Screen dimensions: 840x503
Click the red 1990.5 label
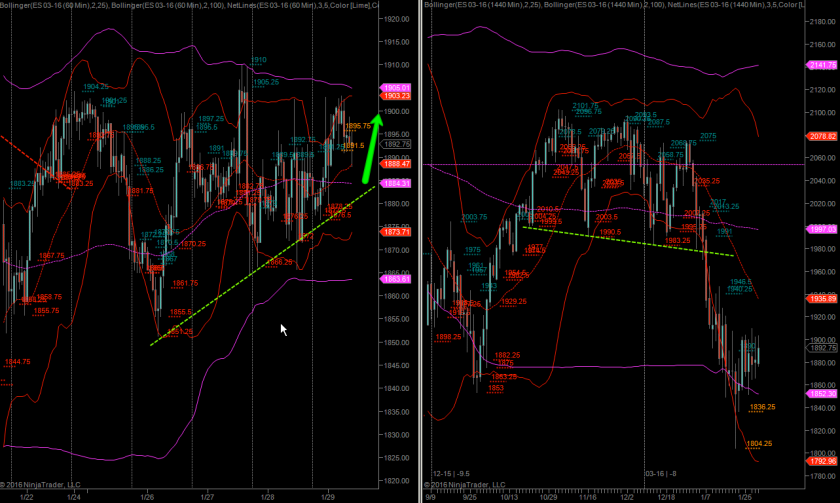[x=610, y=232]
